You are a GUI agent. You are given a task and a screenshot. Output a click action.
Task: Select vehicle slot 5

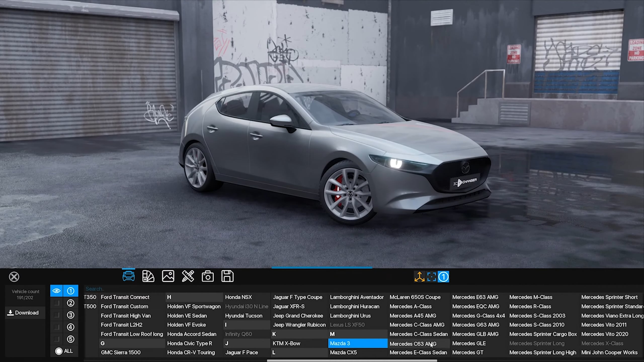[71, 339]
